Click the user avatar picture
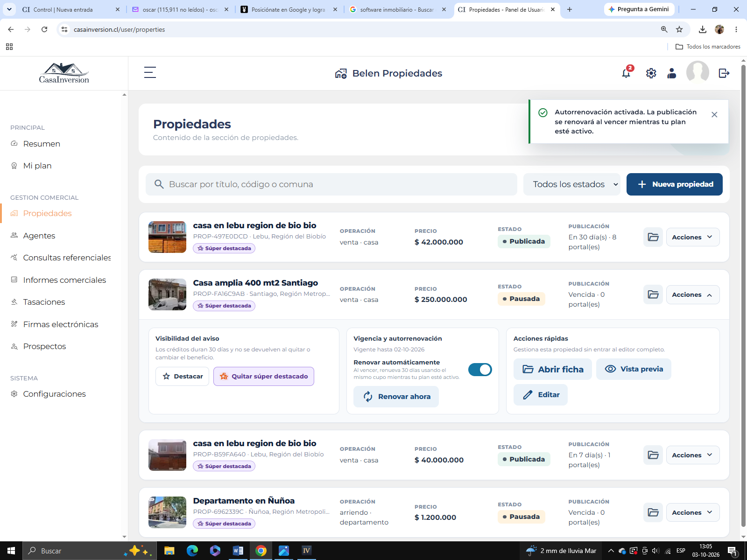747x560 pixels. (698, 73)
